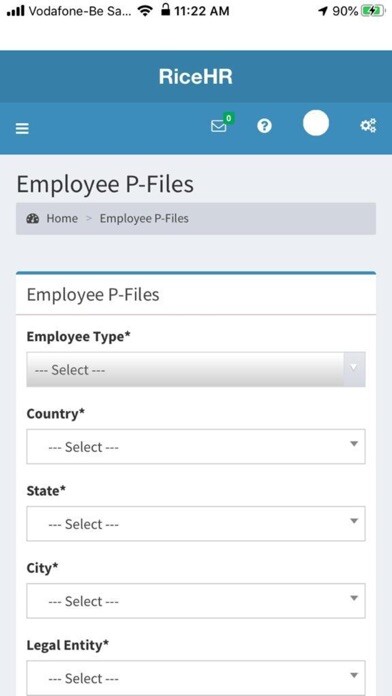
Task: Open the hamburger navigation menu
Action: pyautogui.click(x=22, y=129)
